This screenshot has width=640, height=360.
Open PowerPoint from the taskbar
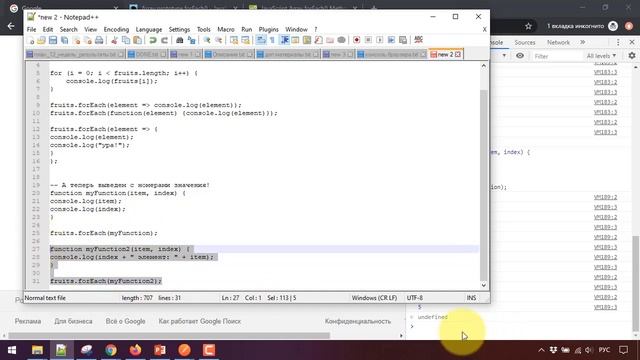[160, 350]
